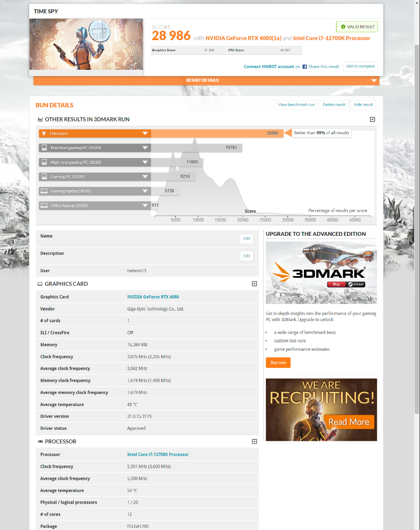The height and width of the screenshot is (530, 420).
Task: Click the 3DMark Advanced Edition ad image
Action: tap(322, 273)
